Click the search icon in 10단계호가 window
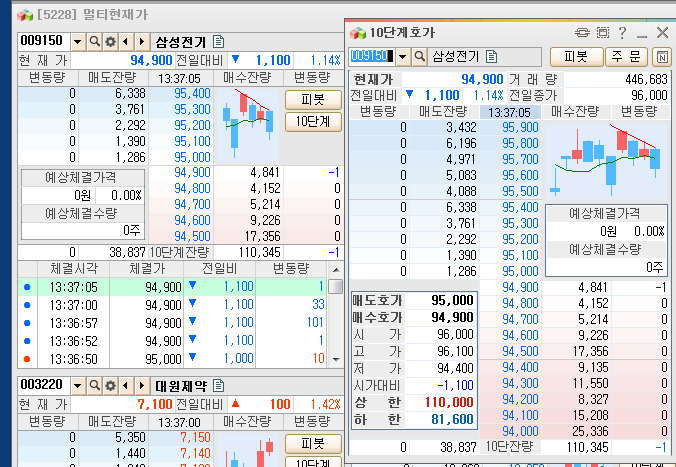This screenshot has height=467, width=676. click(419, 56)
